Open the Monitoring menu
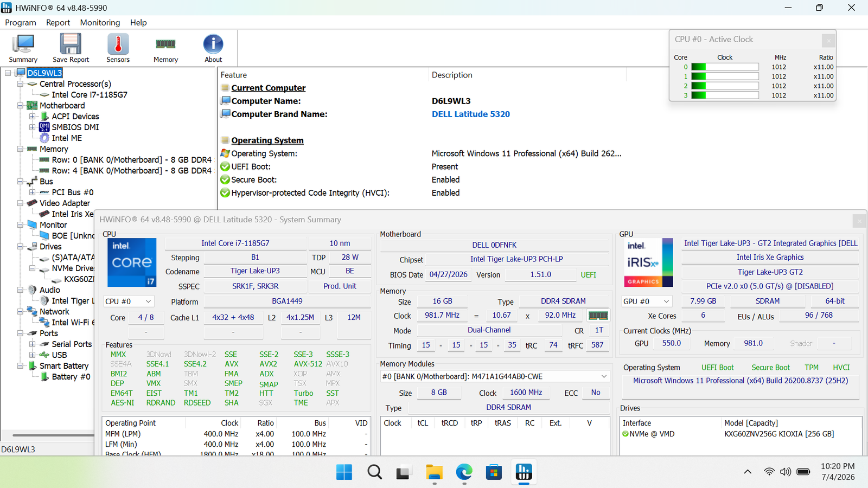This screenshot has height=488, width=868. [100, 23]
